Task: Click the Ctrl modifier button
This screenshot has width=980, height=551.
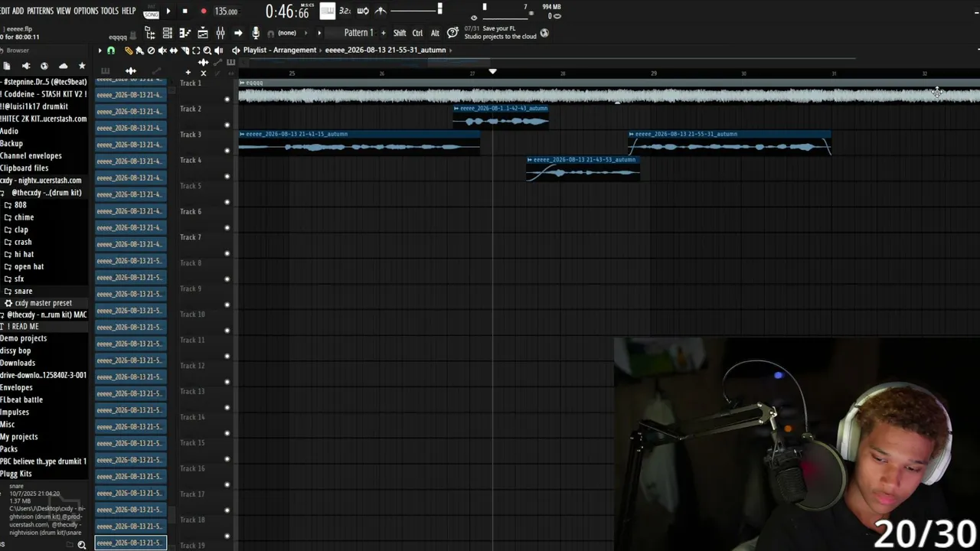Action: (417, 33)
